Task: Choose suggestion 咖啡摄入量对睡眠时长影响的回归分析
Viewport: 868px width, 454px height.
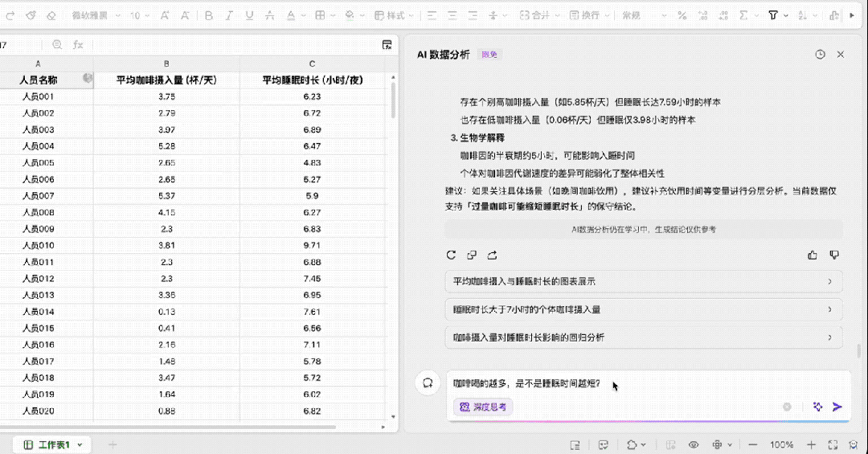Action: tap(644, 337)
